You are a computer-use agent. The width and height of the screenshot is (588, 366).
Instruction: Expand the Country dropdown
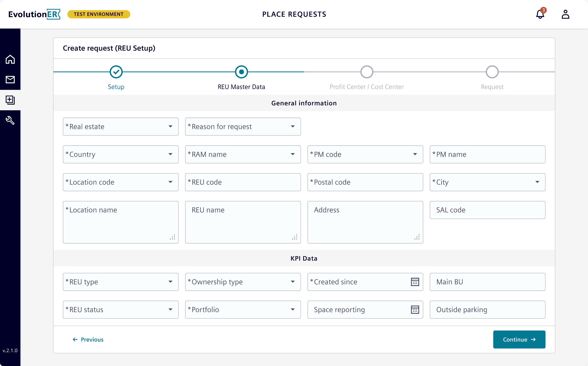[121, 155]
